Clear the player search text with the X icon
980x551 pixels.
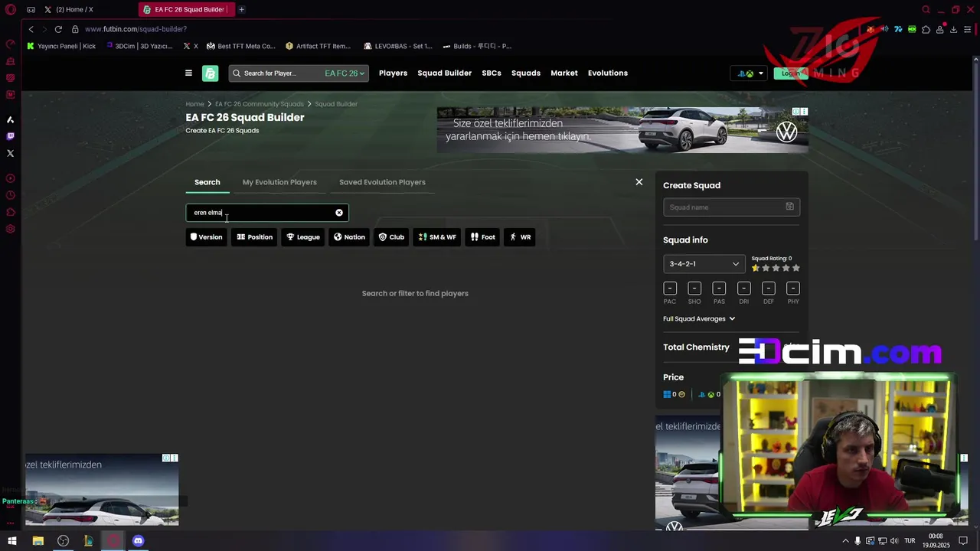tap(339, 213)
